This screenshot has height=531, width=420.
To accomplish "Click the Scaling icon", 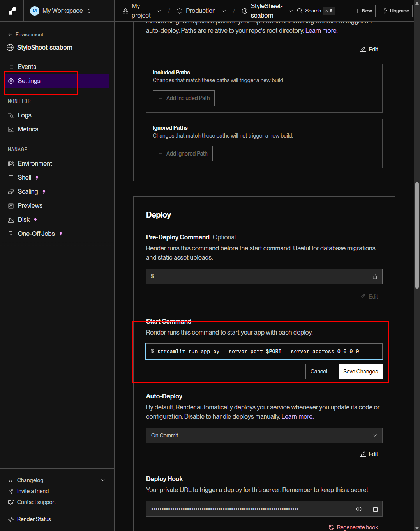I will coord(11,192).
